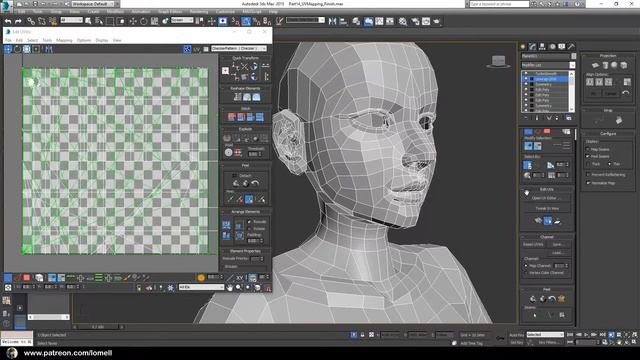Screen dimensions: 640x360
Task: Click the Save button in Channel rollout
Action: (x=558, y=244)
